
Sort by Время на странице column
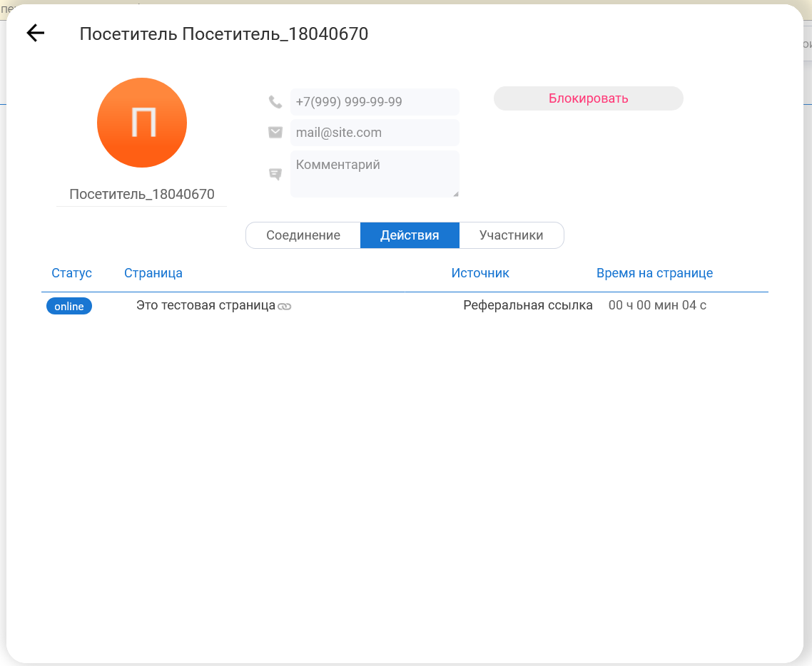pos(654,273)
